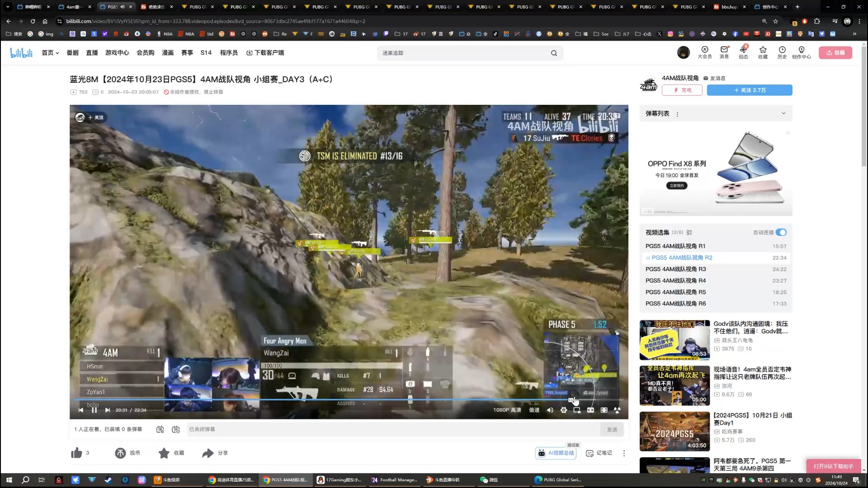The width and height of the screenshot is (868, 488).
Task: Click the 投稿 upload button
Action: 835,53
